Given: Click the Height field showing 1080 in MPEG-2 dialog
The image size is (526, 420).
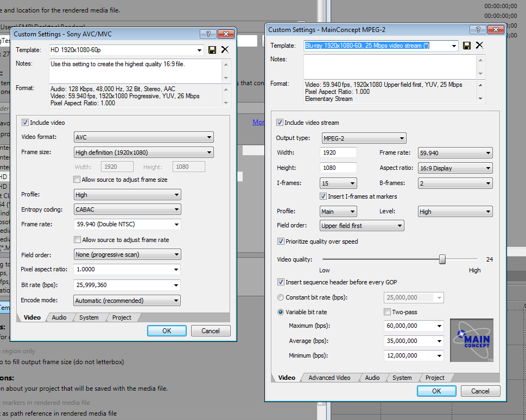Looking at the screenshot, I should click(x=338, y=168).
